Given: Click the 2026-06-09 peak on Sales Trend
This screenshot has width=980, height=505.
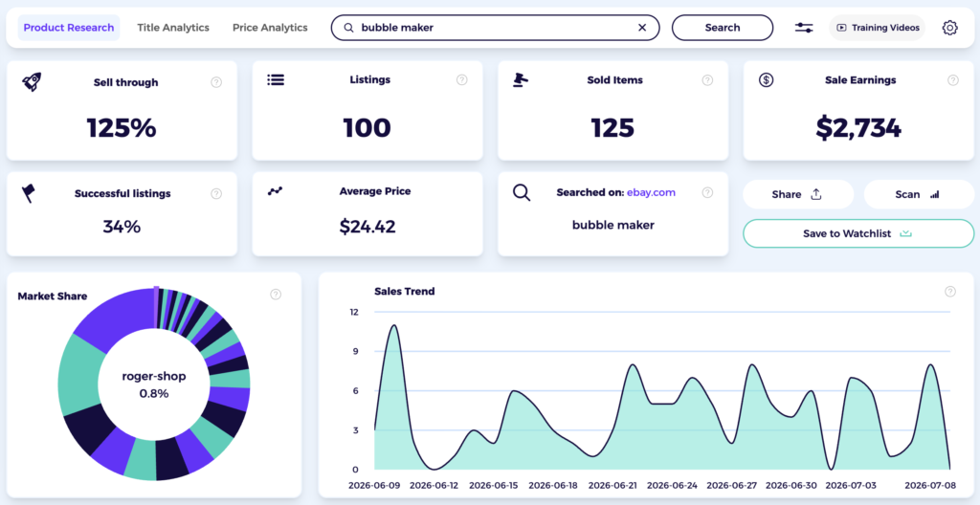Looking at the screenshot, I should coord(393,325).
